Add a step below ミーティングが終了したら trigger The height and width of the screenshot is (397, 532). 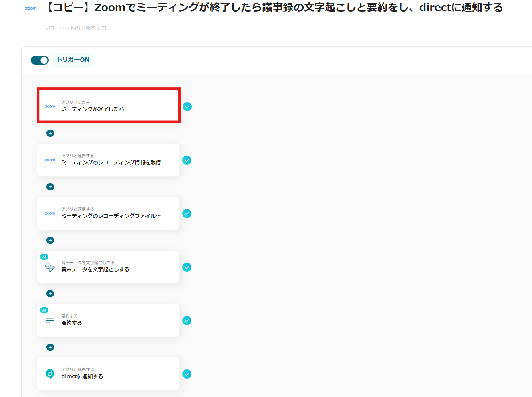(50, 133)
